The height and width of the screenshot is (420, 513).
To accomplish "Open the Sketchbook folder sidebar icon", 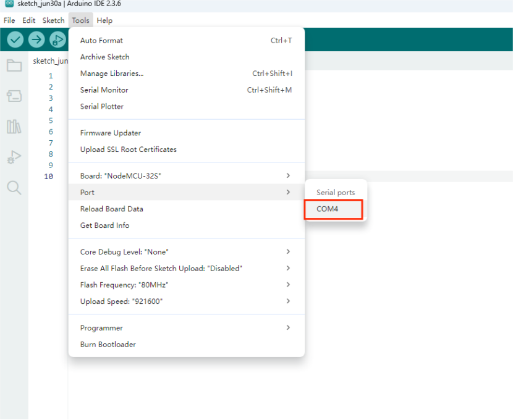I will tap(14, 65).
